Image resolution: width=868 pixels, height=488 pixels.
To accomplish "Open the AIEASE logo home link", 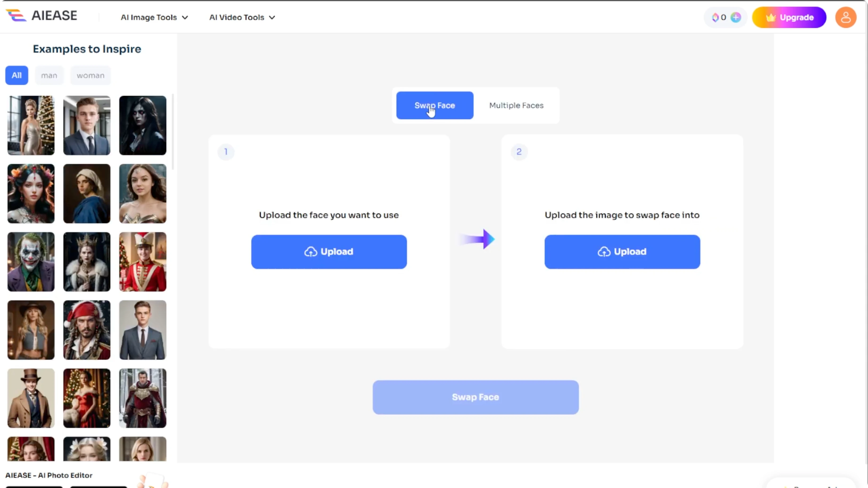I will pos(42,16).
